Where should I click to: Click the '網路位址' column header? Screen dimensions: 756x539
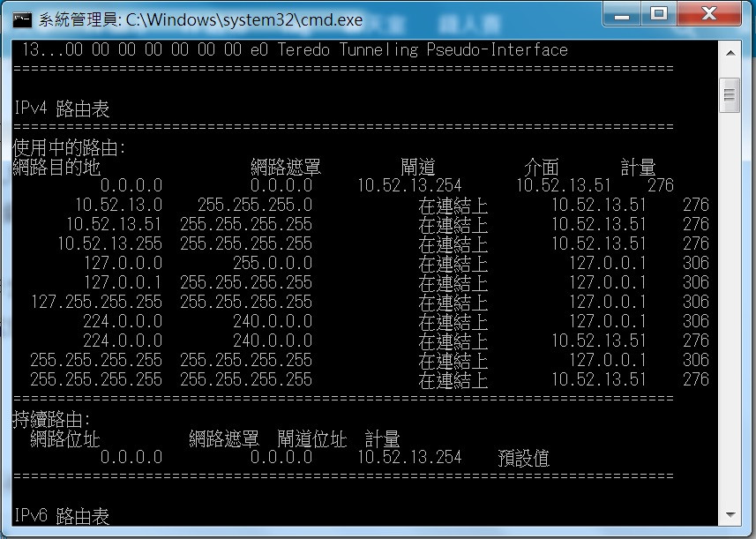[65, 438]
